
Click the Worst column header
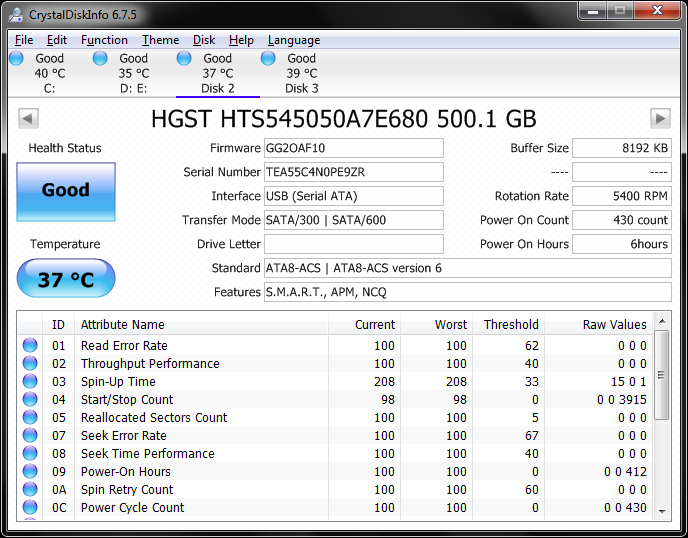tap(437, 324)
